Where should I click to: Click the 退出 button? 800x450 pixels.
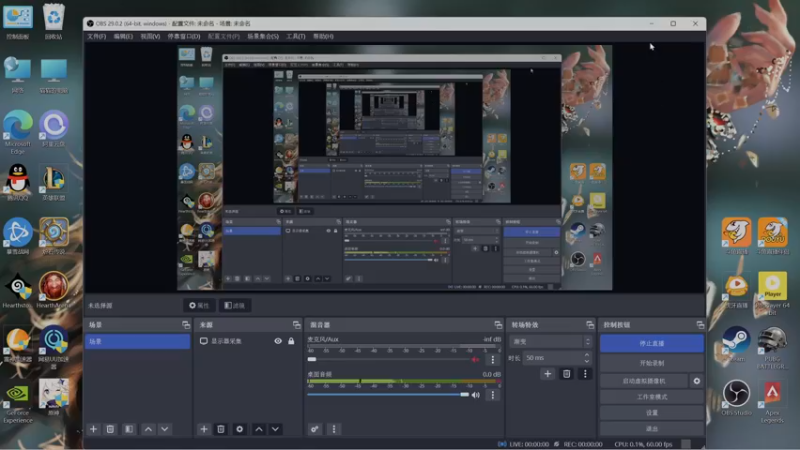pos(652,429)
